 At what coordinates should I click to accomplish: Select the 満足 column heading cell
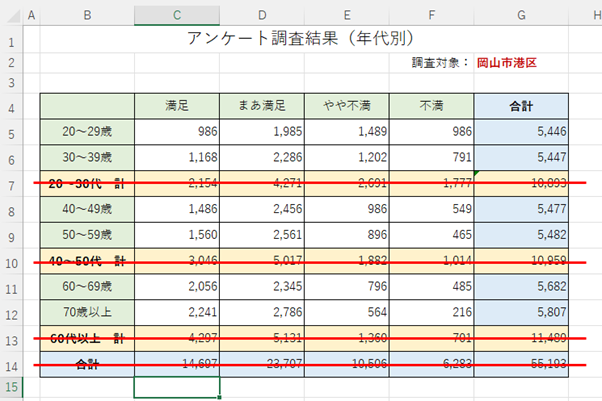coord(176,105)
